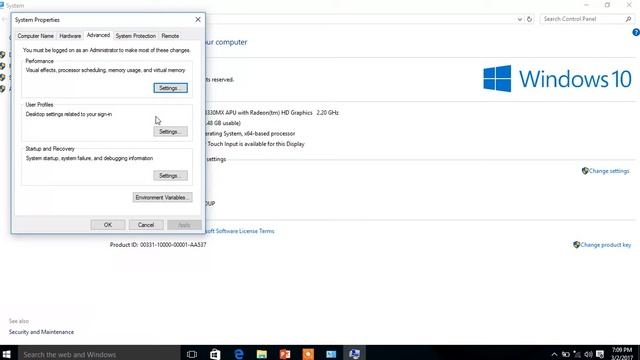Image resolution: width=640 pixels, height=360 pixels.
Task: Open the Security and Maintenance link
Action: pyautogui.click(x=41, y=332)
